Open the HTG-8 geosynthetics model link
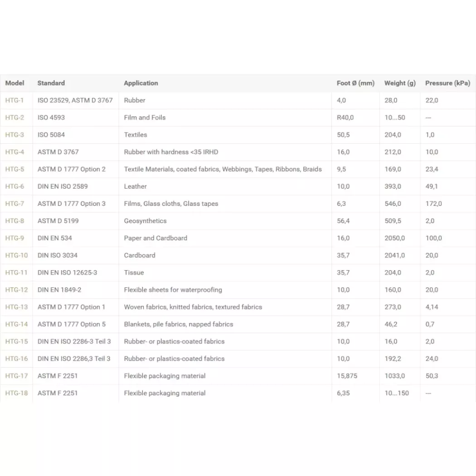The image size is (476, 476). point(15,221)
